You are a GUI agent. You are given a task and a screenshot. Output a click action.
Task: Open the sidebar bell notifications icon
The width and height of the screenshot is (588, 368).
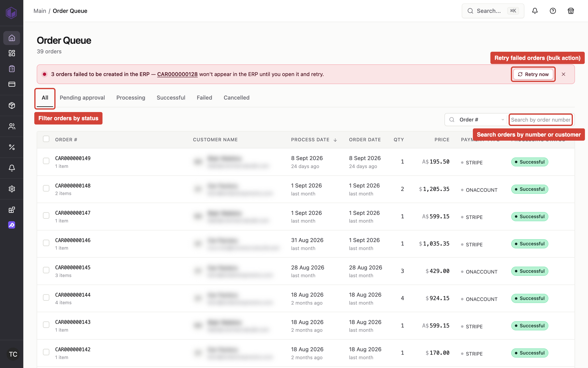[12, 168]
